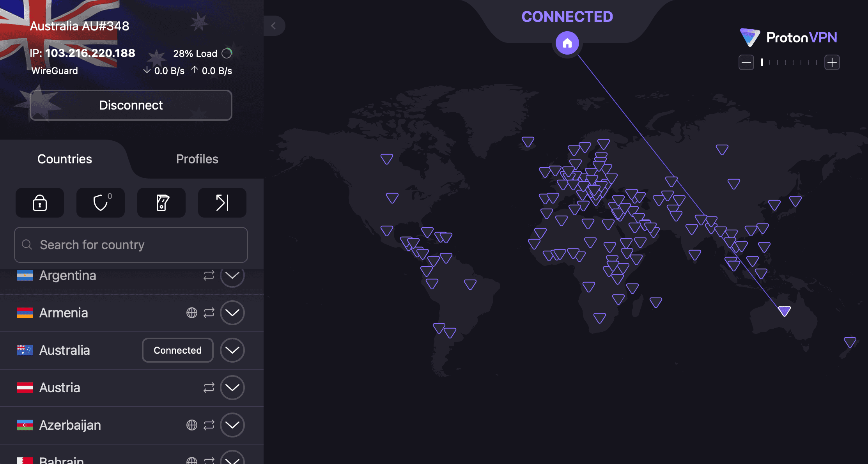Toggle the Kill Switch icon
Image resolution: width=868 pixels, height=464 pixels.
click(161, 203)
